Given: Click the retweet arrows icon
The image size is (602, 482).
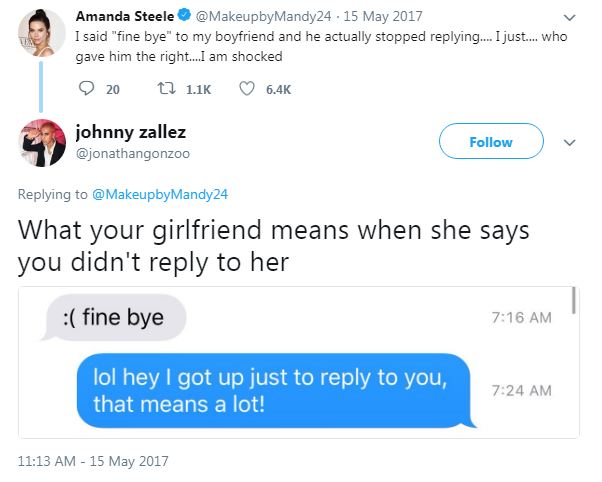Looking at the screenshot, I should click(167, 89).
